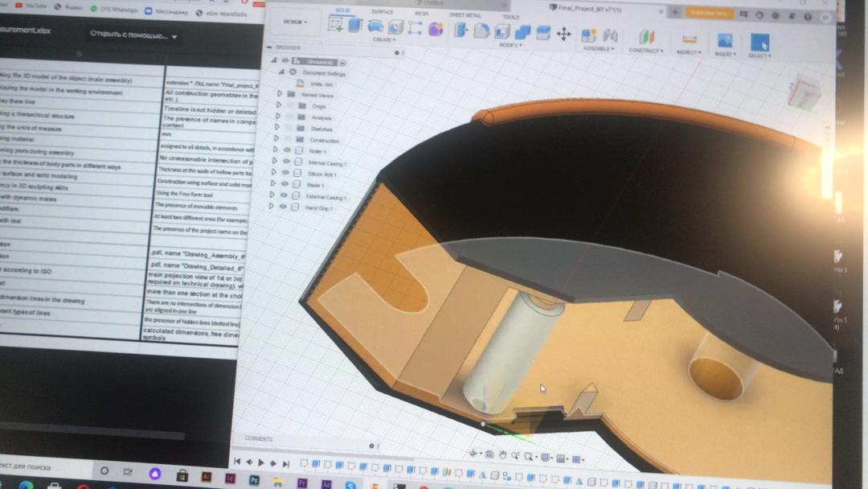
Task: Click the ViewCube in the corner
Action: tap(804, 92)
